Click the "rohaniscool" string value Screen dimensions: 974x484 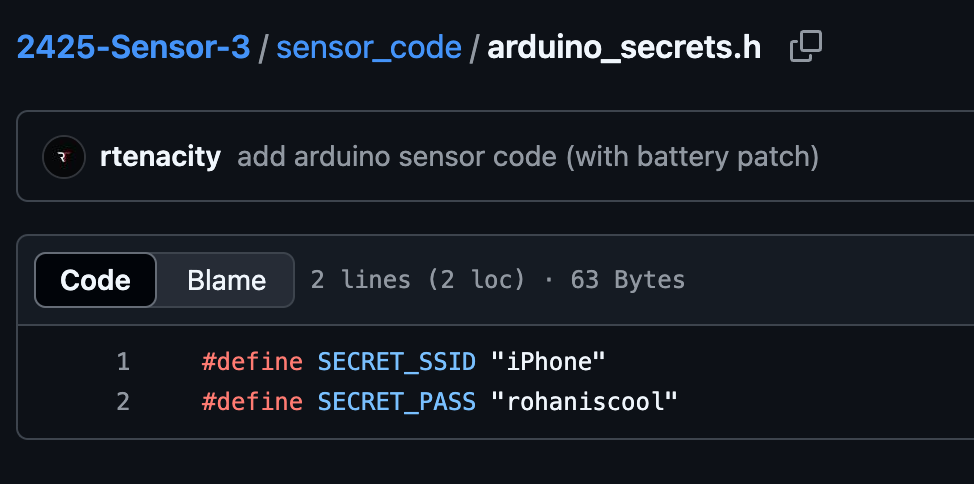584,402
